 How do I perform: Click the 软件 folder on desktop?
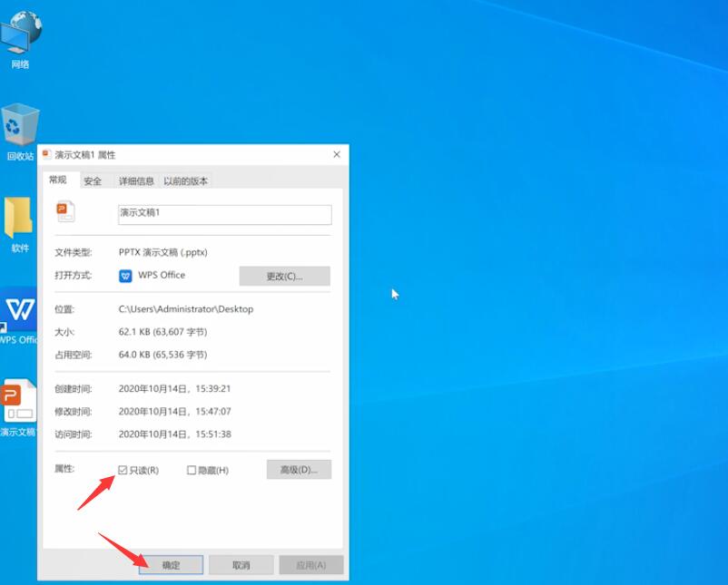(19, 222)
